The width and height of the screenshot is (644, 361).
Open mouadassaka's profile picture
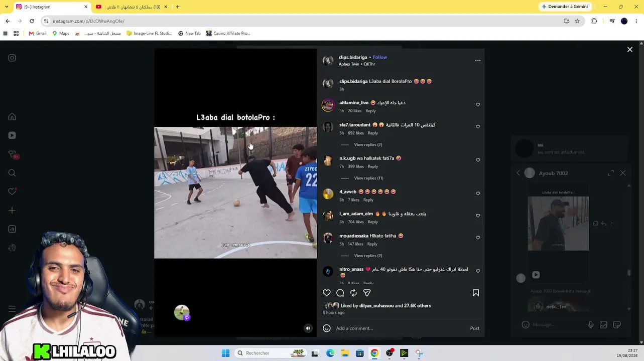(x=328, y=238)
